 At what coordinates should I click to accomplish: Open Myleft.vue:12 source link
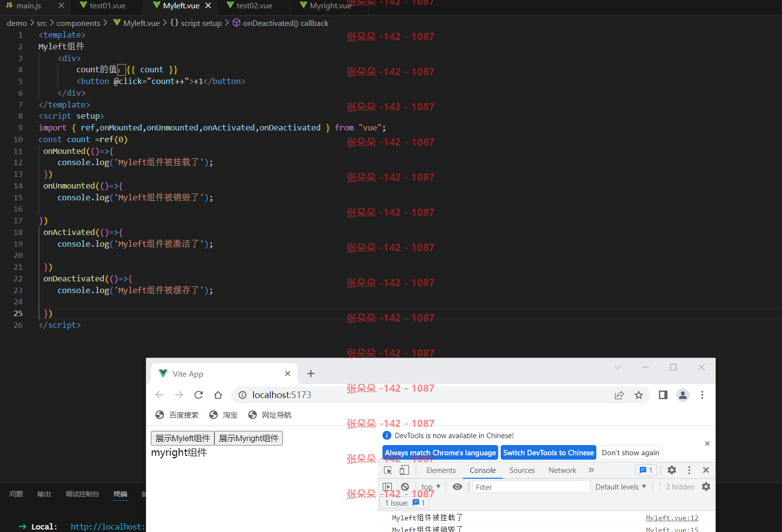point(672,518)
